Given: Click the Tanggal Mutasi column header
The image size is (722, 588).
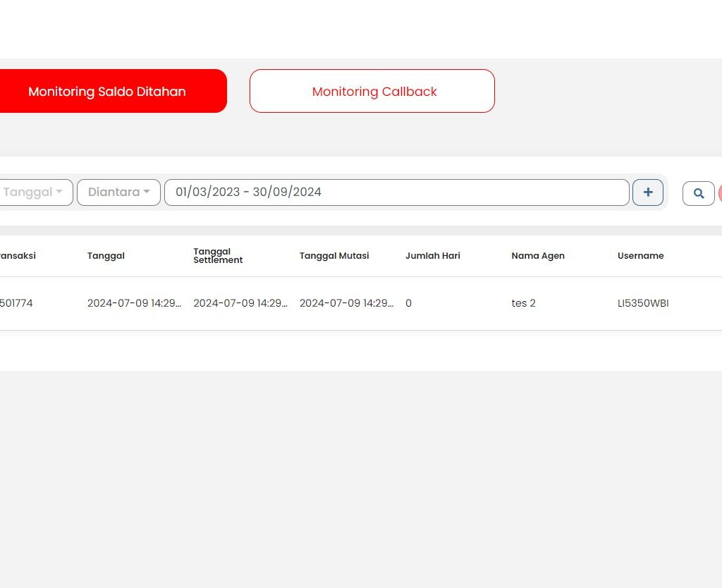Looking at the screenshot, I should (334, 256).
